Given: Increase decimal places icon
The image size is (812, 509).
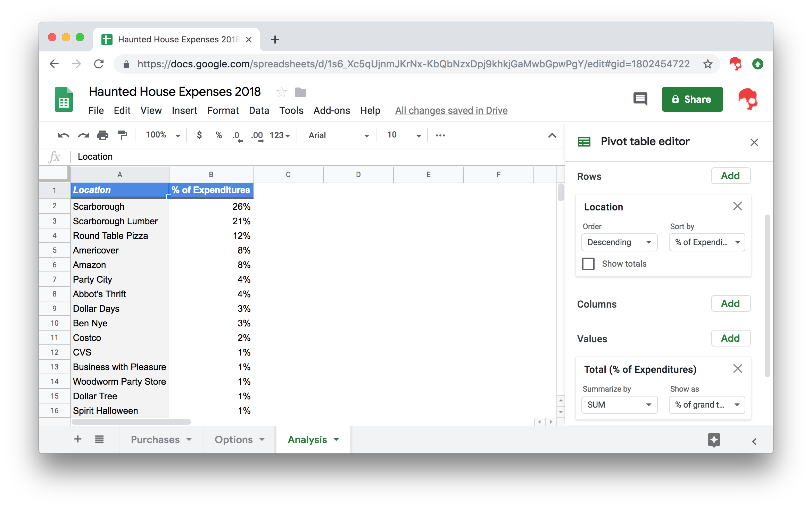Looking at the screenshot, I should (257, 136).
